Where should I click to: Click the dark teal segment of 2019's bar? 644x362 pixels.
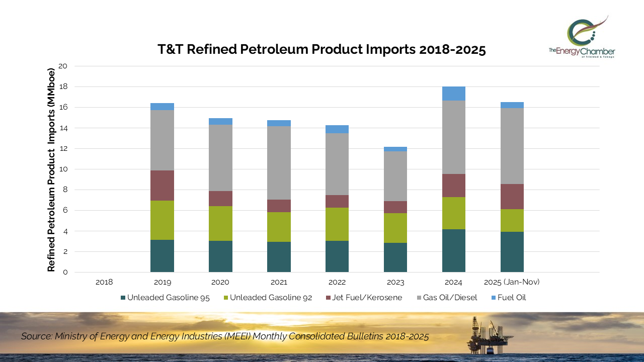coord(162,255)
